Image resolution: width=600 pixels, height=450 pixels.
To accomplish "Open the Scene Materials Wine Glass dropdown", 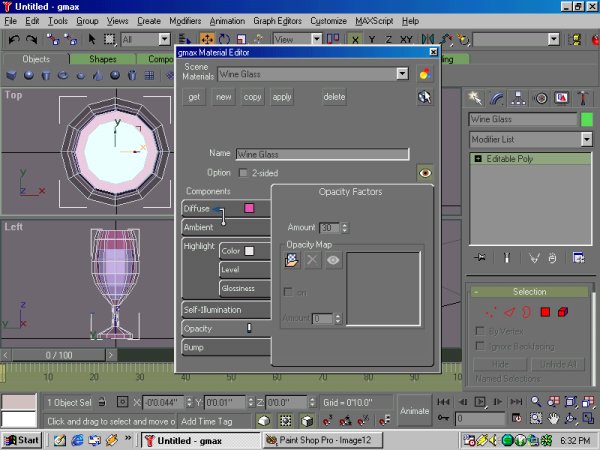I will point(402,73).
